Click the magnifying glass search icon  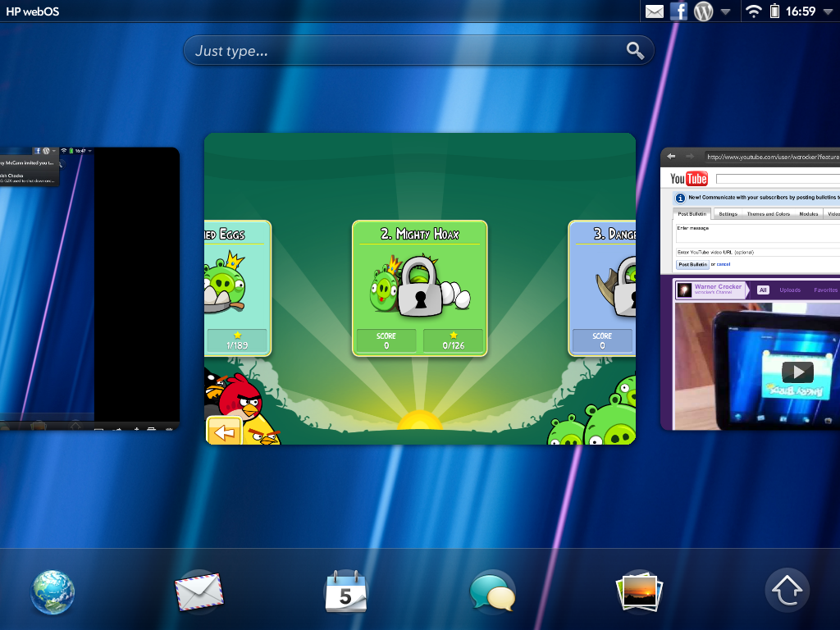[636, 51]
